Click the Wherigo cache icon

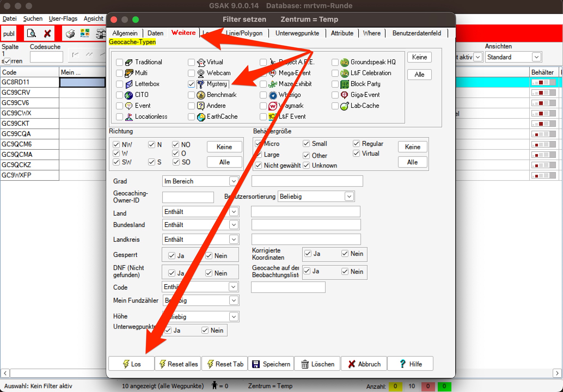(273, 95)
